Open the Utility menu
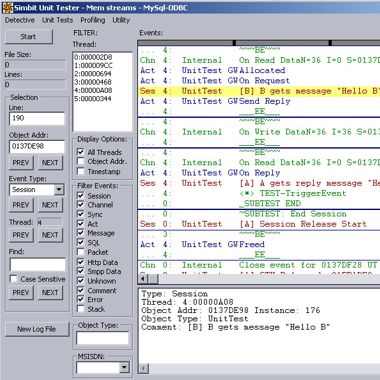The image size is (380, 380). (121, 20)
